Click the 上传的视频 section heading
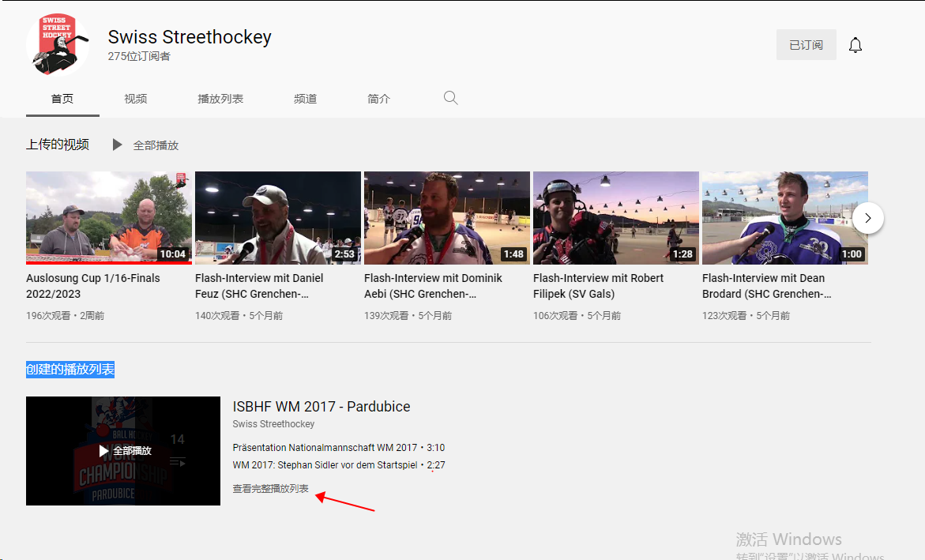This screenshot has width=925, height=560. pos(58,145)
